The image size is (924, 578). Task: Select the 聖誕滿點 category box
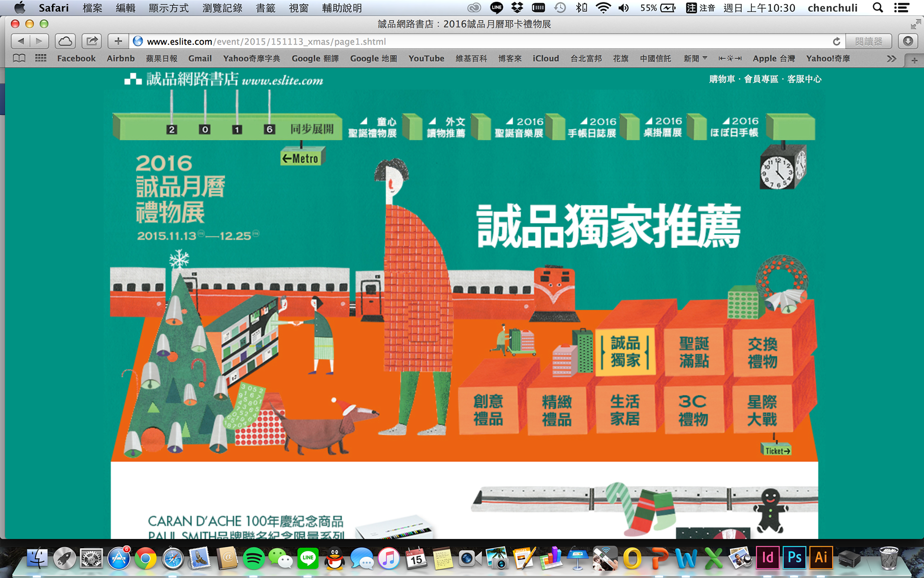(x=694, y=352)
